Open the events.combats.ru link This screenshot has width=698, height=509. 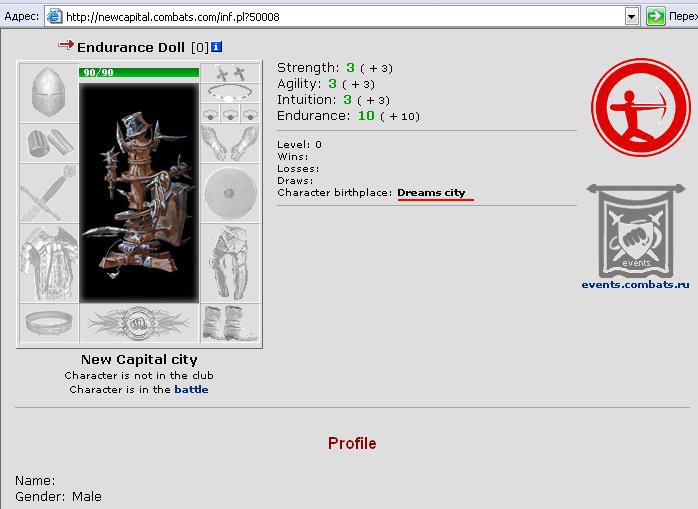[x=635, y=285]
